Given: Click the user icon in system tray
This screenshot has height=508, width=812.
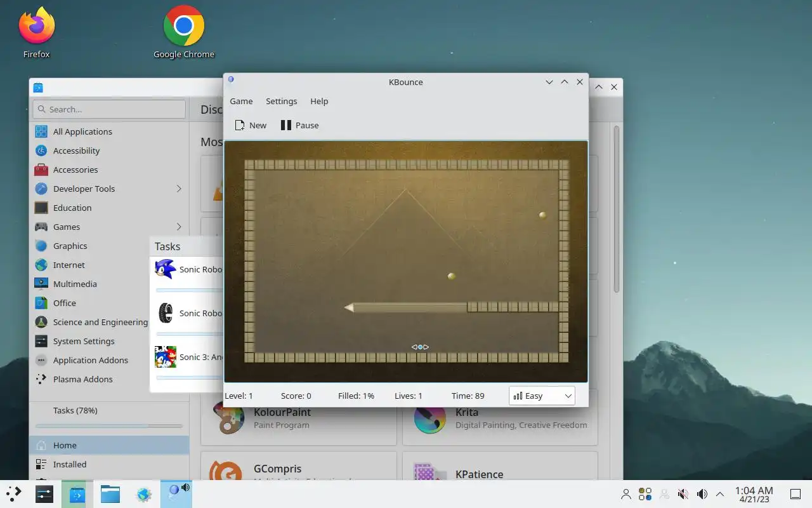Looking at the screenshot, I should click(x=626, y=494).
